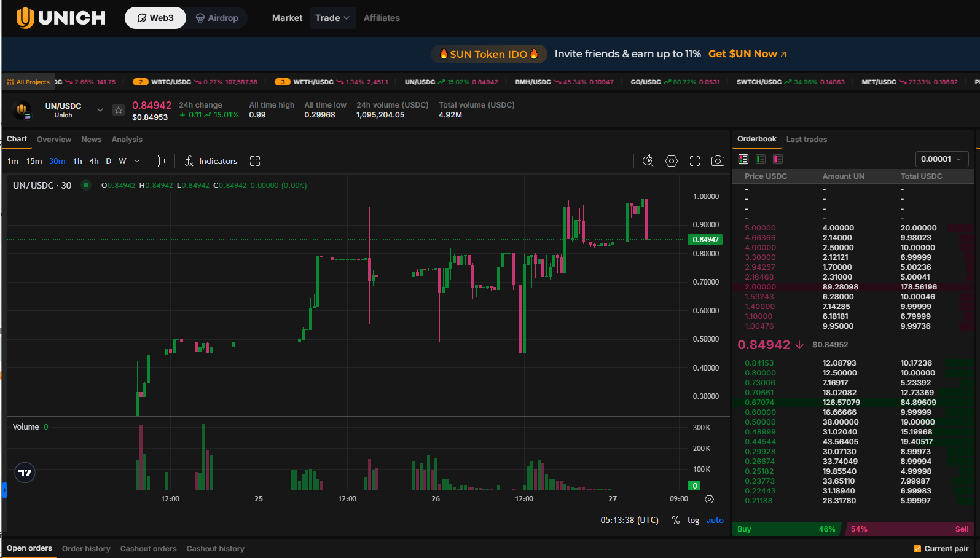Switch to Analysis tab

pyautogui.click(x=127, y=139)
